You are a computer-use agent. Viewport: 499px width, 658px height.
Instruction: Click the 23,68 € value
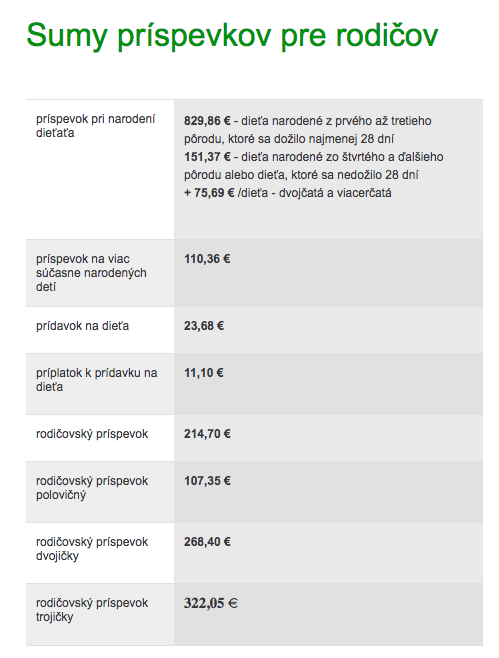point(204,326)
